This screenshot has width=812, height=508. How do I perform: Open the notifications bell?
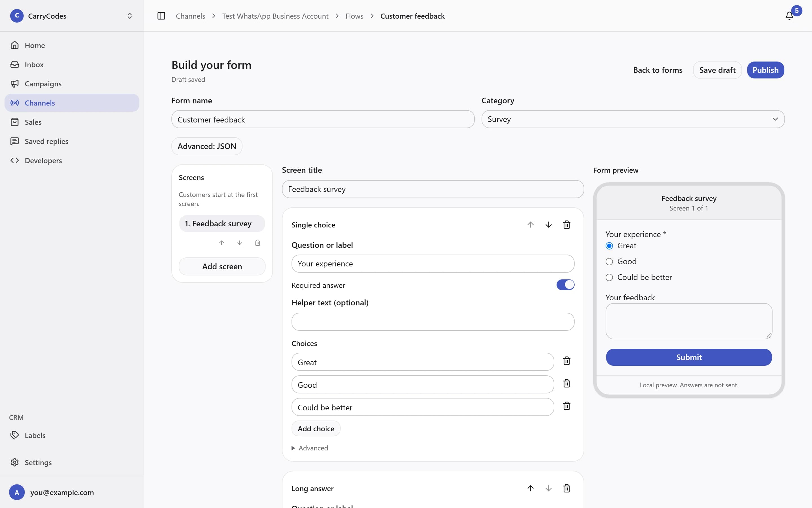coord(789,16)
